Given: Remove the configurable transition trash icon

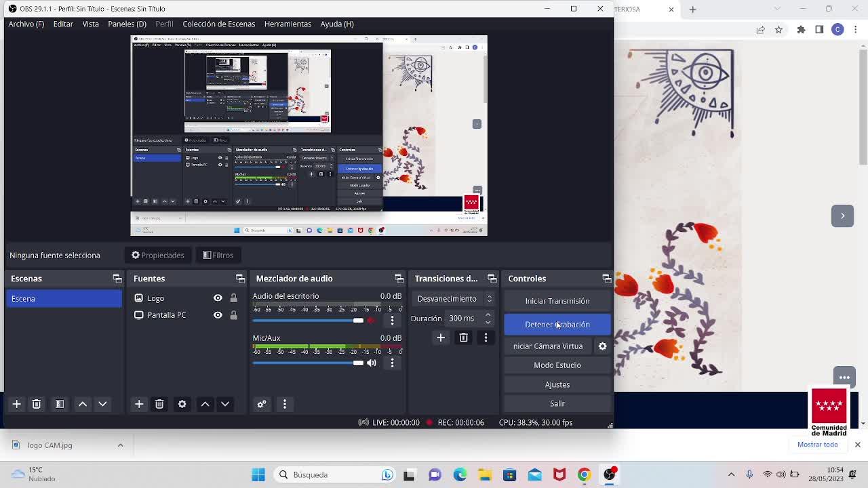Looking at the screenshot, I should [463, 338].
